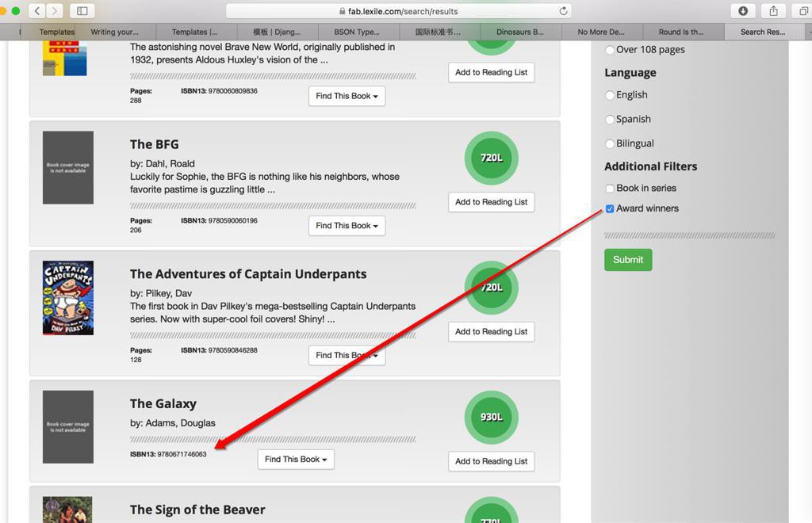Click the Language heading
812x523 pixels.
point(630,73)
